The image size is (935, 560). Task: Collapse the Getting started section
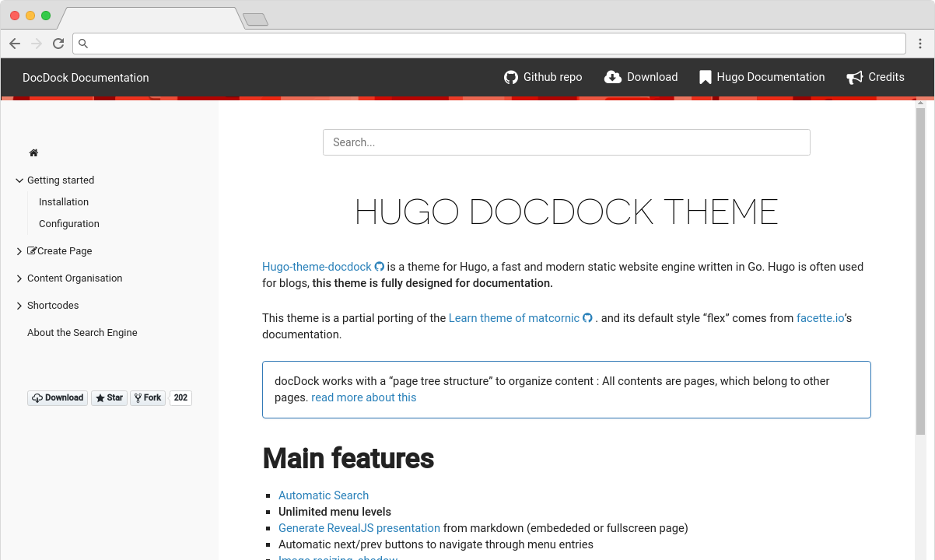click(x=19, y=180)
